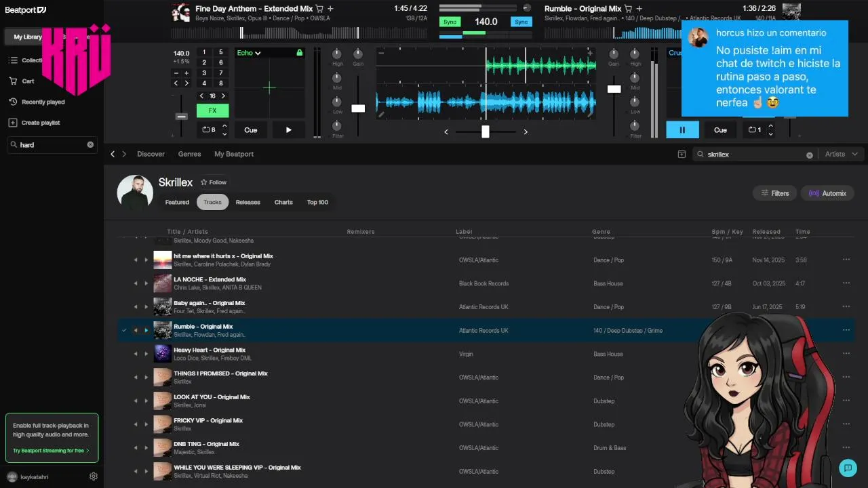Screen dimensions: 868x488
Task: Start Automix
Action: 827,193
